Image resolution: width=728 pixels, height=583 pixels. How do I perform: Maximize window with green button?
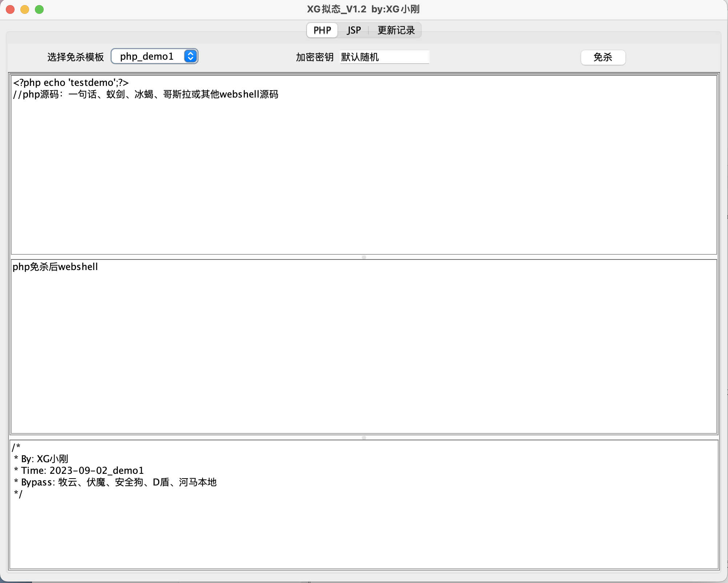point(39,9)
